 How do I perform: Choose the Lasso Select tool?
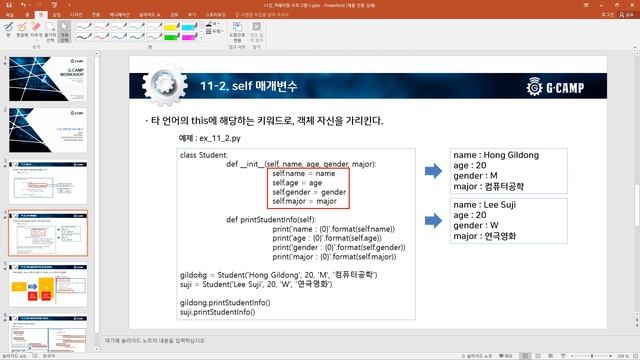[x=50, y=32]
